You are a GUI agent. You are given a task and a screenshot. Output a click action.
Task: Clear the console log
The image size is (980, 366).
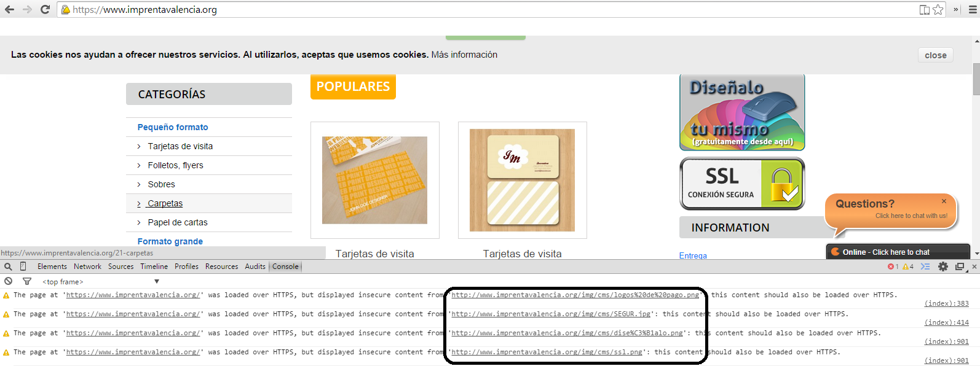pyautogui.click(x=8, y=281)
